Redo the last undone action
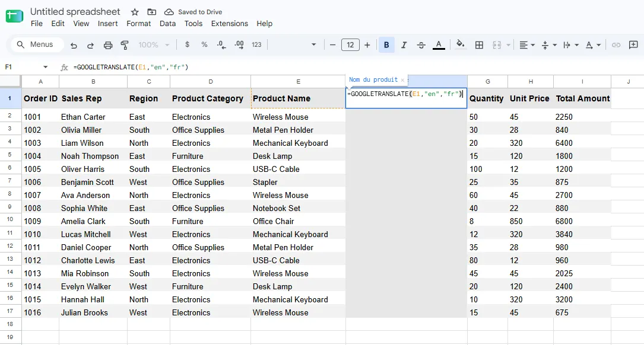Image resolution: width=644 pixels, height=345 pixels. click(x=90, y=45)
